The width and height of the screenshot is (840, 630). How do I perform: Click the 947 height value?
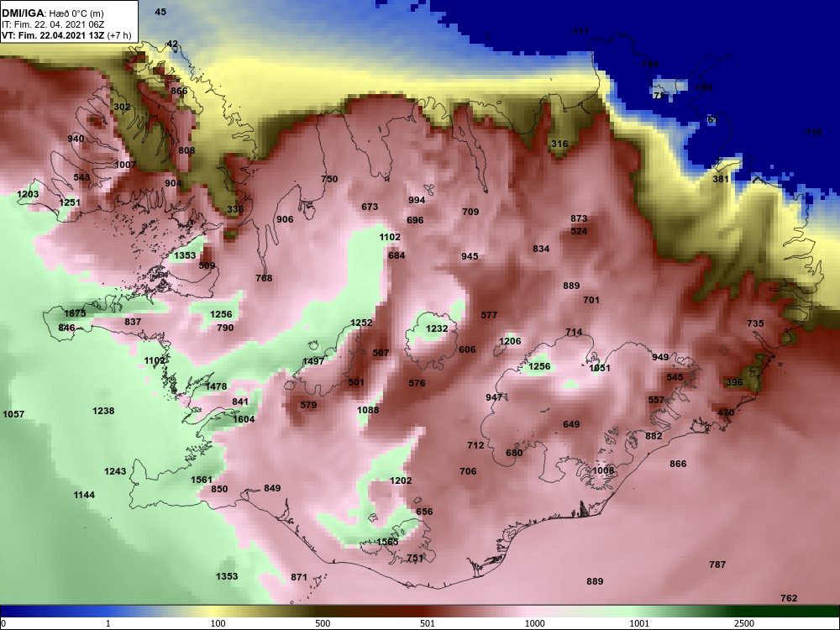click(x=494, y=397)
